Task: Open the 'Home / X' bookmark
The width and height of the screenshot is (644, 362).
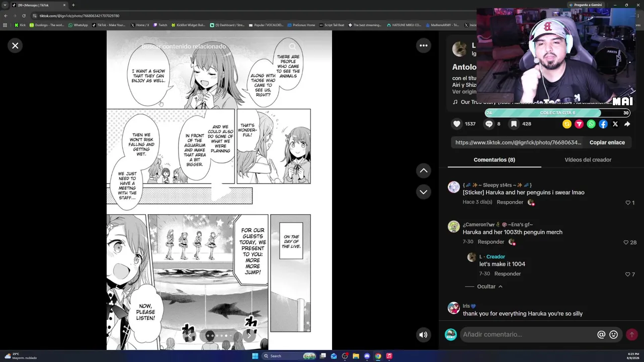Action: tap(140, 25)
